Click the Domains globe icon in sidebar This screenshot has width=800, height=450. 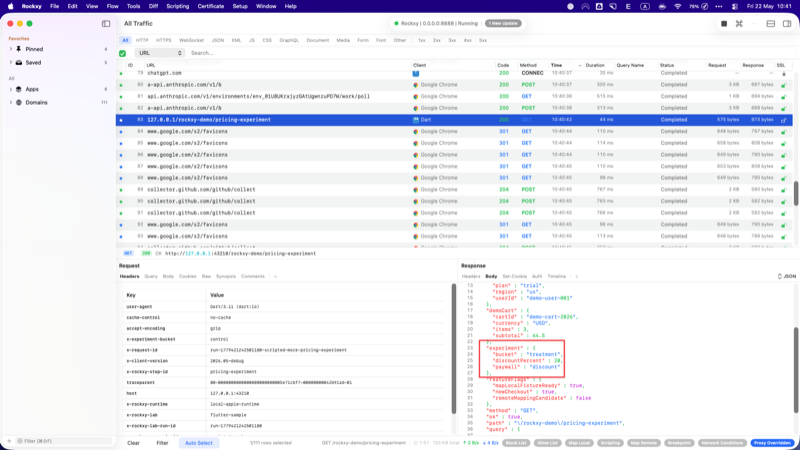19,103
